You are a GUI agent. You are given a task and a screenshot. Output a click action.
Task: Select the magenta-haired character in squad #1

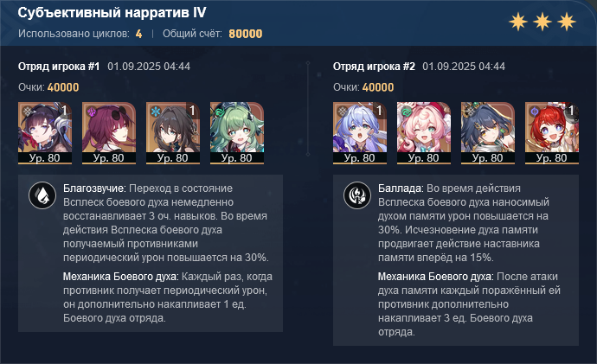click(109, 133)
